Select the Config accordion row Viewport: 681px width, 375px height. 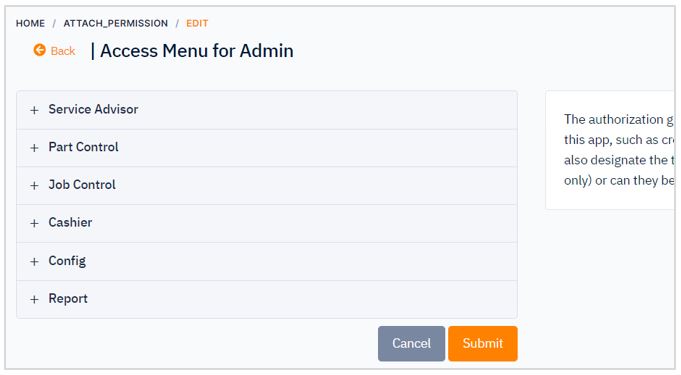pyautogui.click(x=267, y=262)
